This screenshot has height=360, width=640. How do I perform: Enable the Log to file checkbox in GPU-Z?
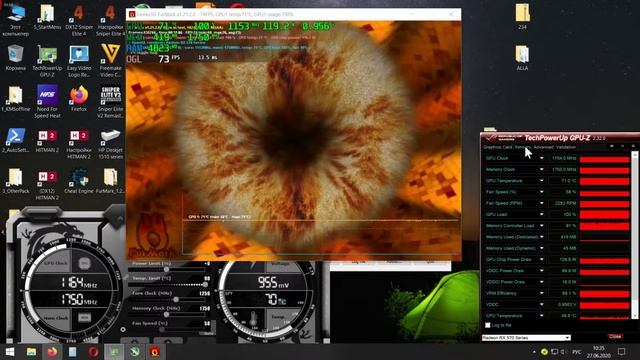(x=487, y=325)
